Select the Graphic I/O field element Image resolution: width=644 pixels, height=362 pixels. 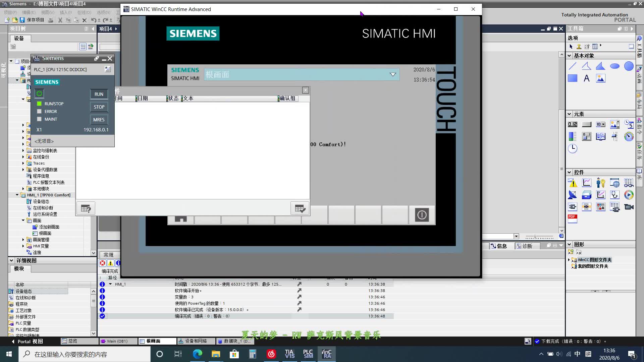614,124
